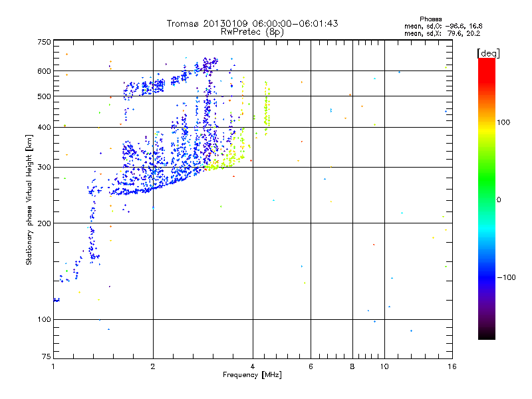Click the y-axis tick label '75'

pos(47,356)
